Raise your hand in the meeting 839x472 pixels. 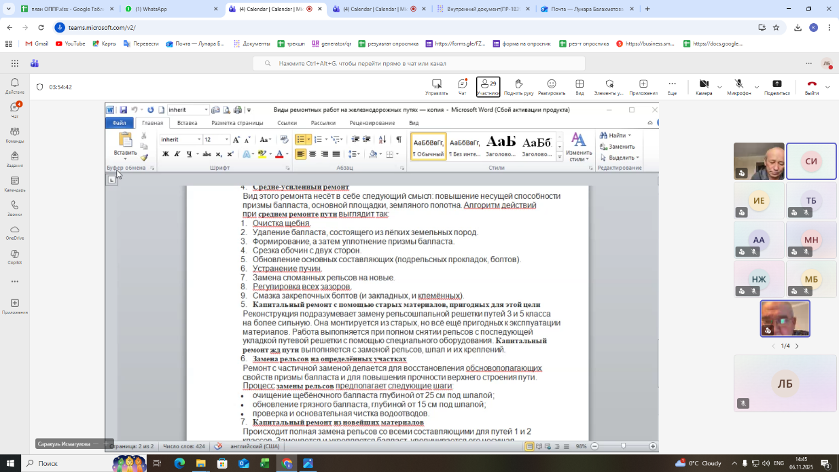point(517,87)
